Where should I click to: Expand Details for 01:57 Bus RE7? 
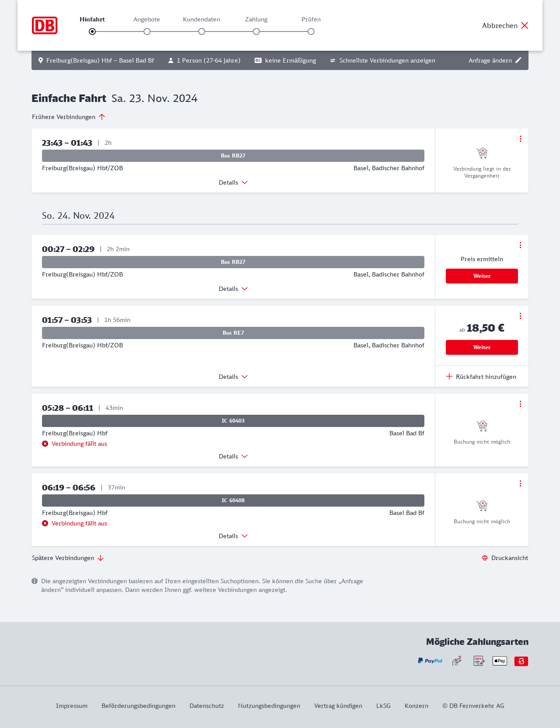click(233, 377)
